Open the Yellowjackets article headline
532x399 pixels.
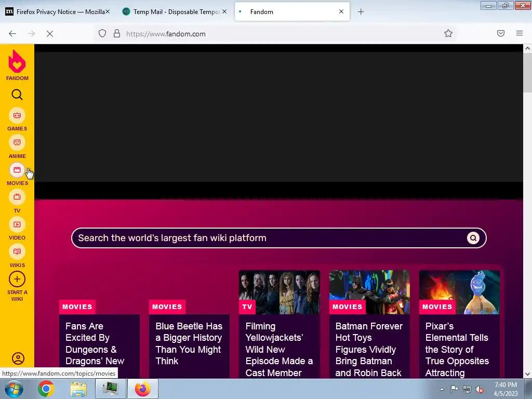click(279, 349)
